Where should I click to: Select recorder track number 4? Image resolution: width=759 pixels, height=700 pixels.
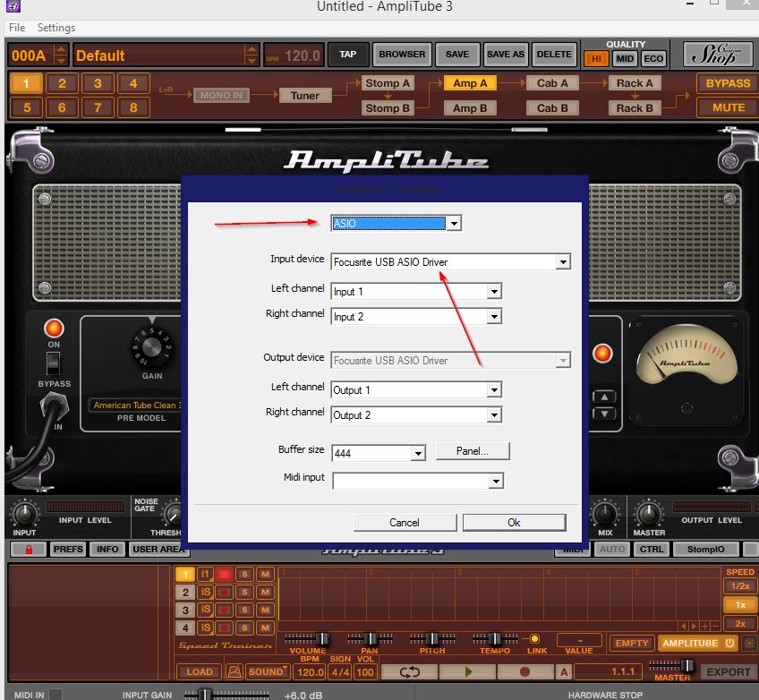tap(185, 628)
